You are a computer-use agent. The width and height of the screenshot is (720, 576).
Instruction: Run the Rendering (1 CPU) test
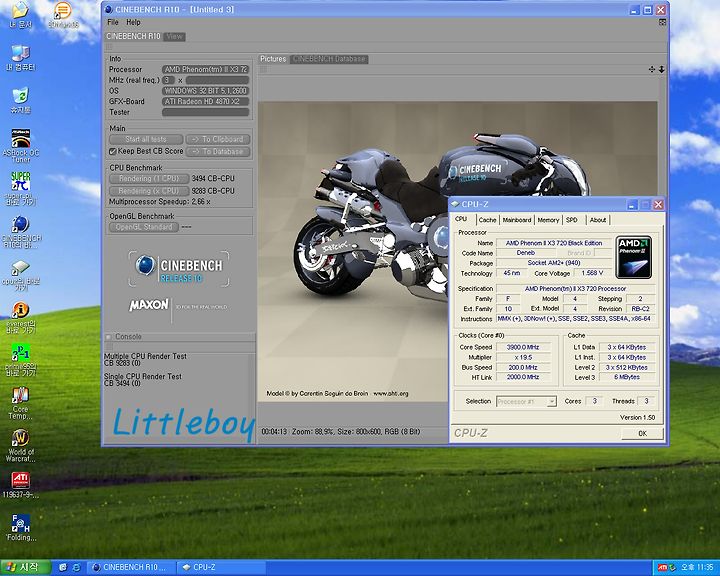149,178
